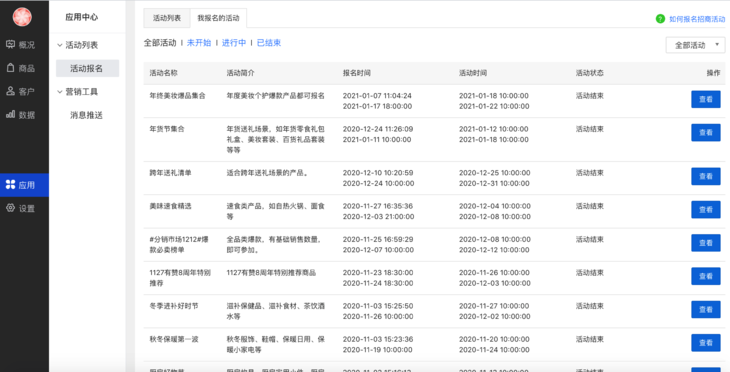The image size is (730, 372).
Task: Collapse the 营销工具 tree section
Action: pyautogui.click(x=60, y=92)
